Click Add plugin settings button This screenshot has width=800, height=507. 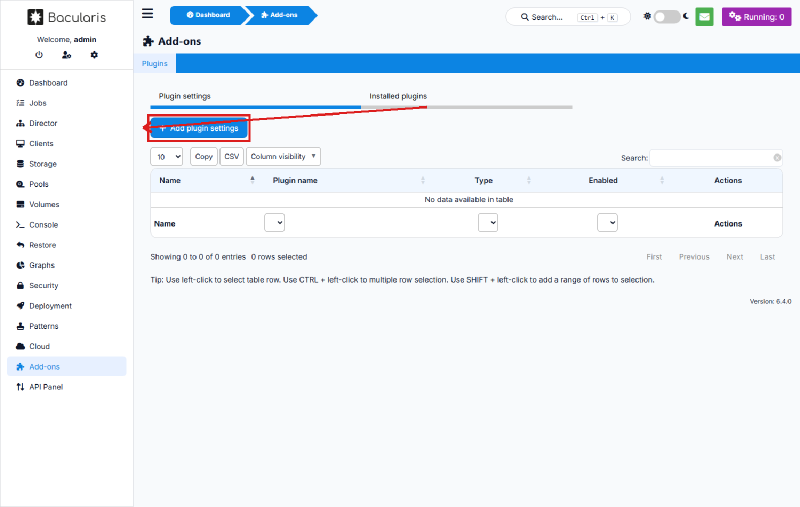pos(198,129)
